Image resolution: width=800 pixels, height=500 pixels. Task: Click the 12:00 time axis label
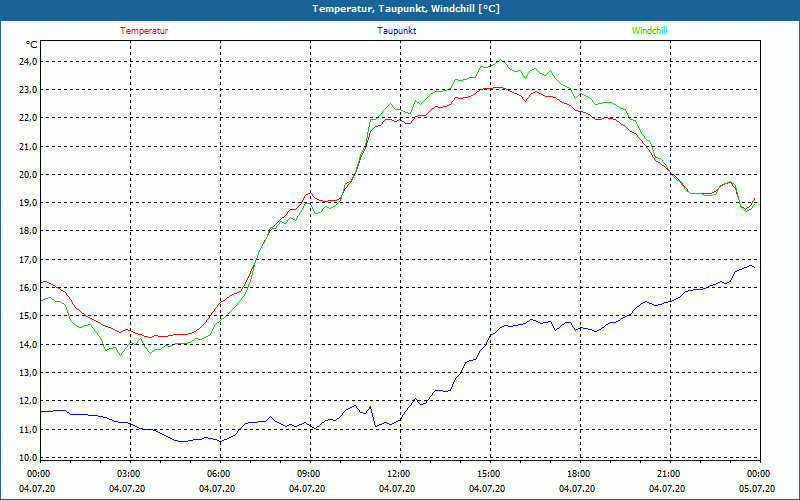[x=397, y=474]
